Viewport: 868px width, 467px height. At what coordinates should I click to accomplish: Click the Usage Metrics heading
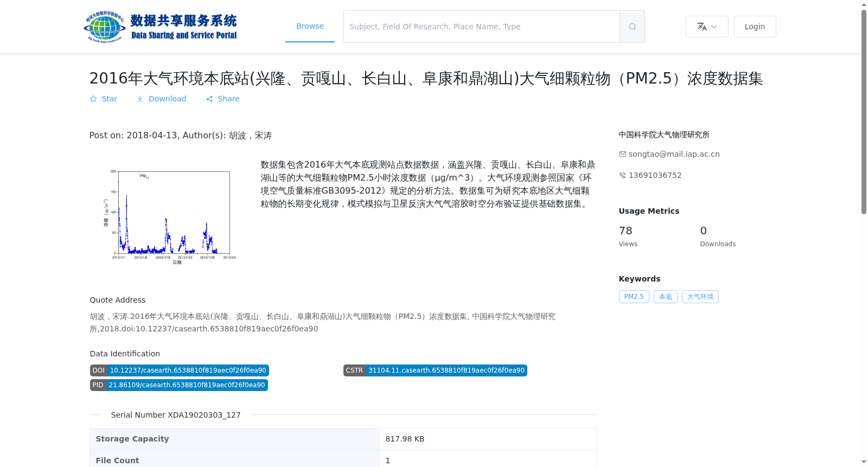pyautogui.click(x=649, y=211)
